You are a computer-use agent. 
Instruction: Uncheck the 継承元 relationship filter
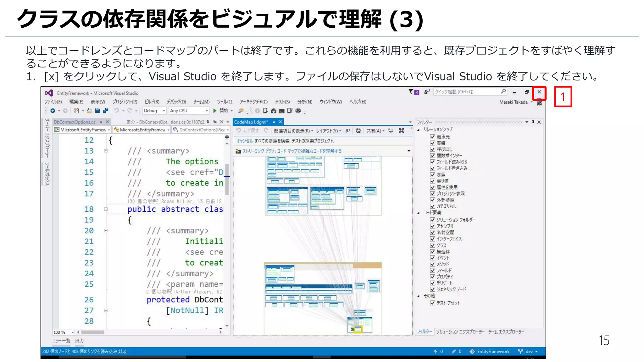432,137
